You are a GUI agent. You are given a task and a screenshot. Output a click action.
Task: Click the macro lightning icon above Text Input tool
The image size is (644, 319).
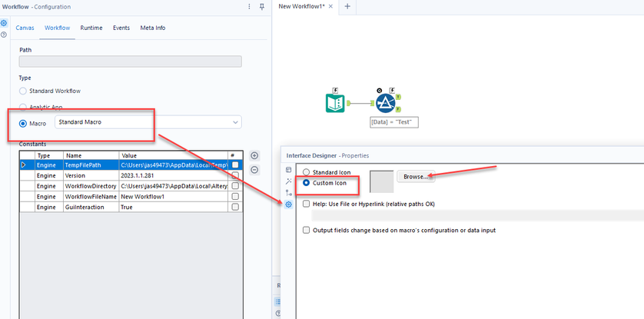pos(335,91)
